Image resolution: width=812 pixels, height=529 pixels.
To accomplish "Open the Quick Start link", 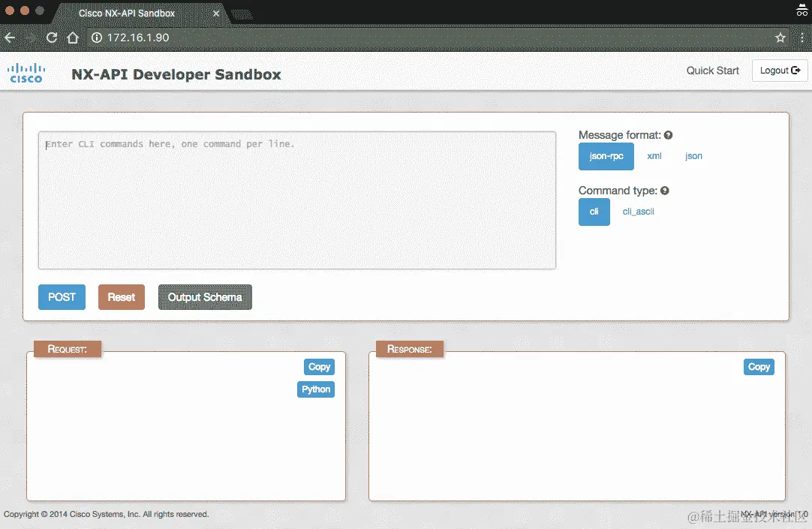I will pyautogui.click(x=713, y=71).
